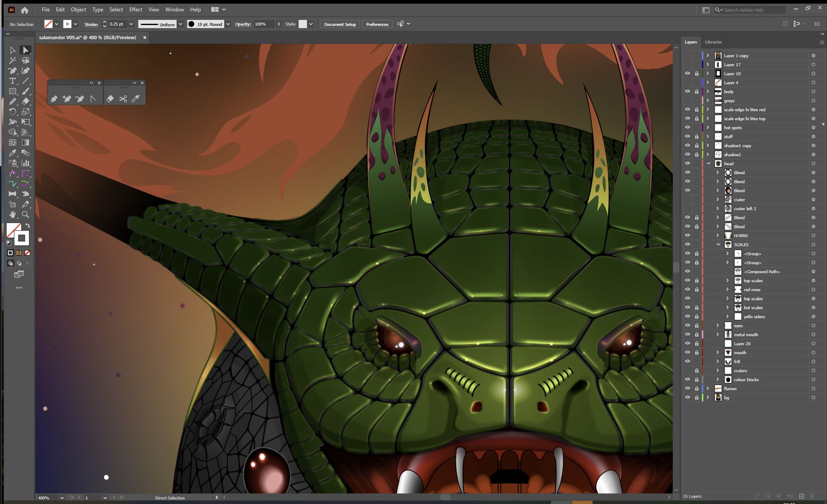Click the Gradient mode swatch below fill

click(x=19, y=253)
